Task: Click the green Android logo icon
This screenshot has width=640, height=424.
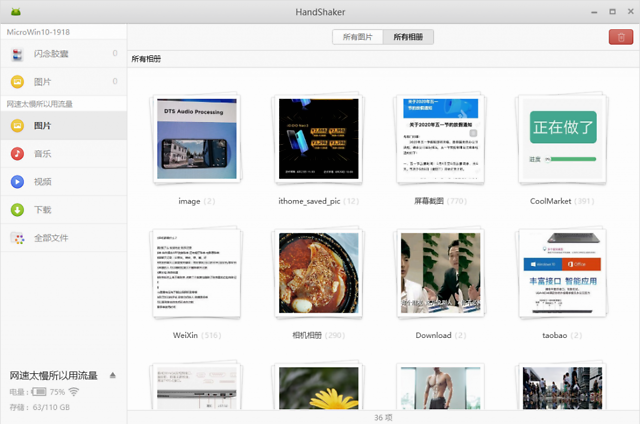Action: click(x=16, y=12)
